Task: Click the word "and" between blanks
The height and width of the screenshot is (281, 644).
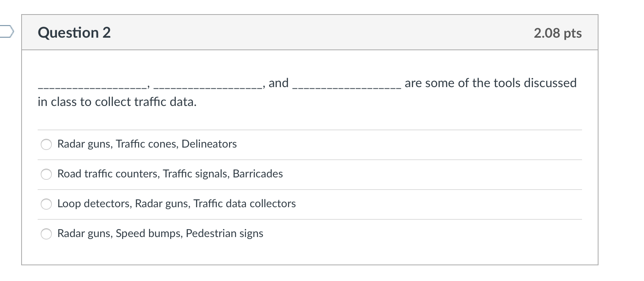Action: click(x=278, y=83)
